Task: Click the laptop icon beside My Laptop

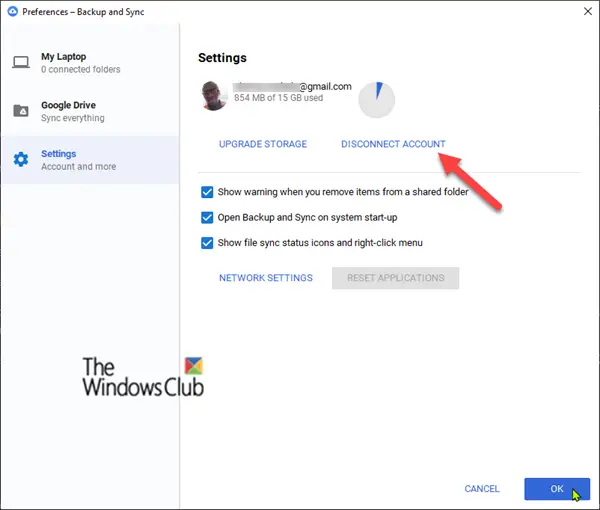Action: pos(21,62)
